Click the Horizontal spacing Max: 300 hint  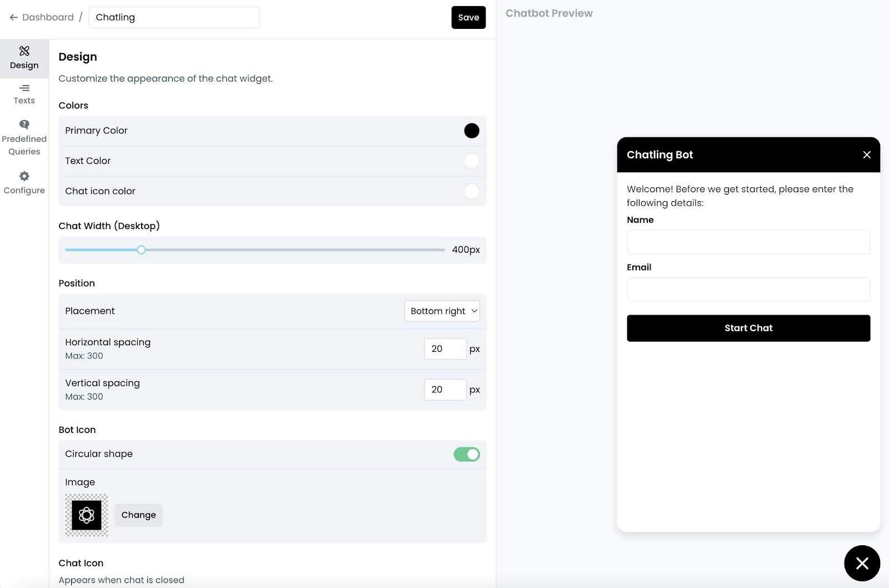coord(84,356)
